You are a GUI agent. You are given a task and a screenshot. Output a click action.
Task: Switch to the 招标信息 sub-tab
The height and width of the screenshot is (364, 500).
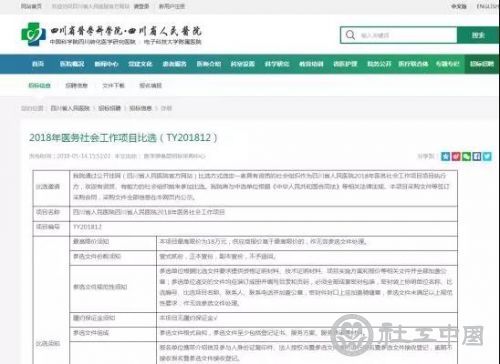pyautogui.click(x=39, y=85)
